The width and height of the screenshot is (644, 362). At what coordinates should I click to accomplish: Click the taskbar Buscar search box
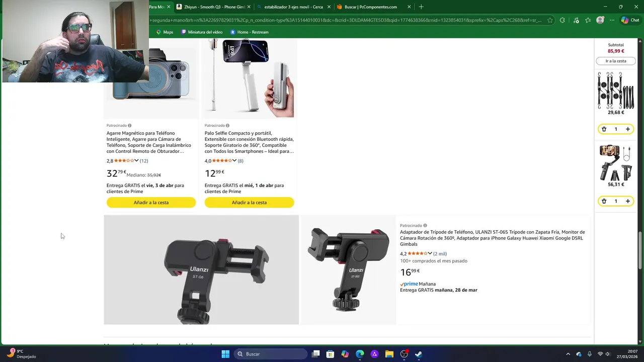tap(272, 354)
